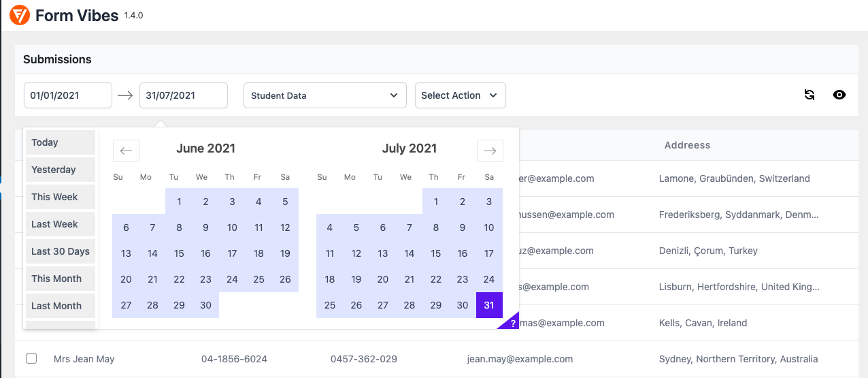Click the end date field 31/07/2021
Screen dimensions: 868x378
pos(183,95)
